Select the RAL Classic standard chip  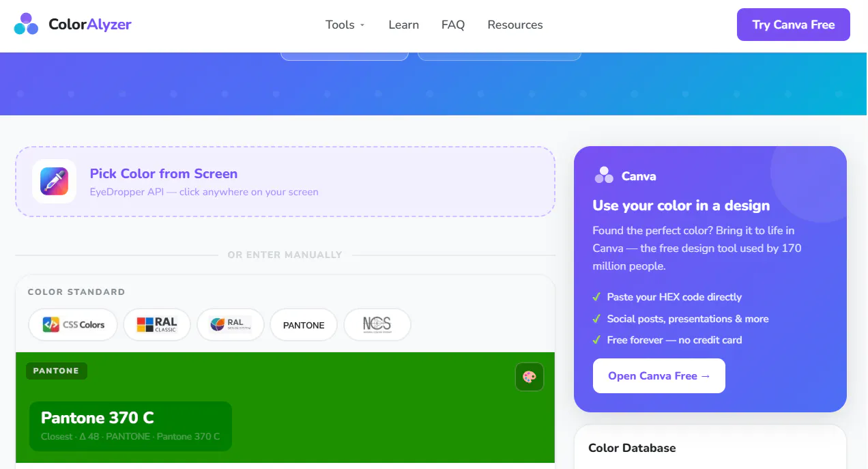click(x=157, y=324)
